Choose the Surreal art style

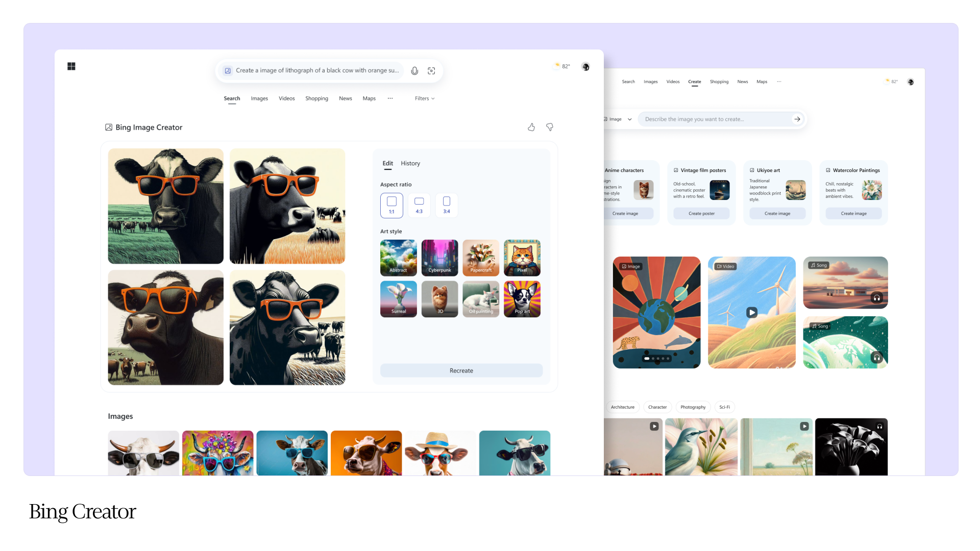[x=399, y=299]
